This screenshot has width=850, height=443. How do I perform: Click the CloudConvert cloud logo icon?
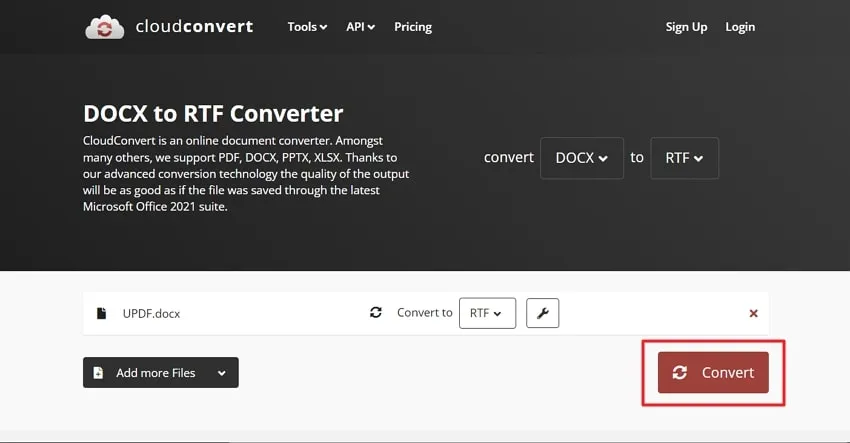pyautogui.click(x=105, y=27)
